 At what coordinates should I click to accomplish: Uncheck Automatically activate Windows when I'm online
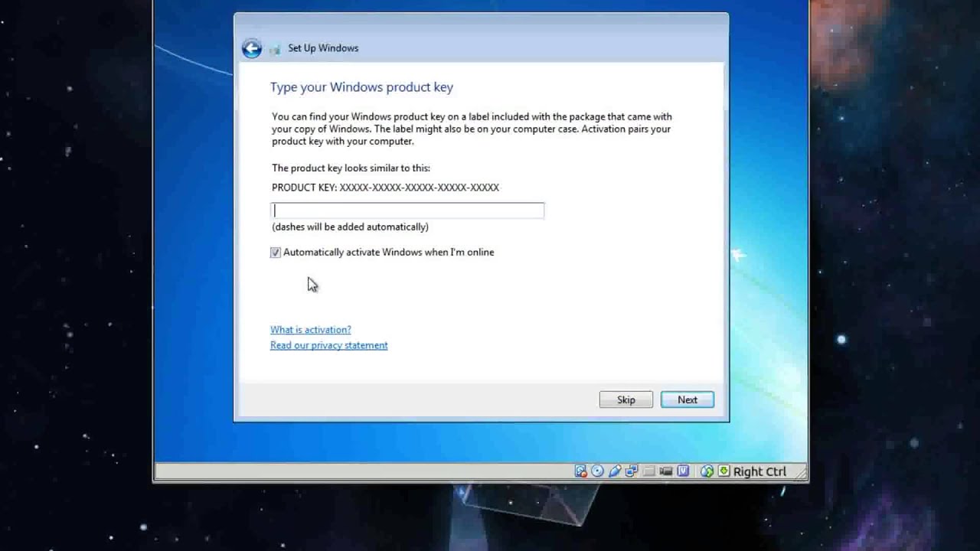(276, 253)
